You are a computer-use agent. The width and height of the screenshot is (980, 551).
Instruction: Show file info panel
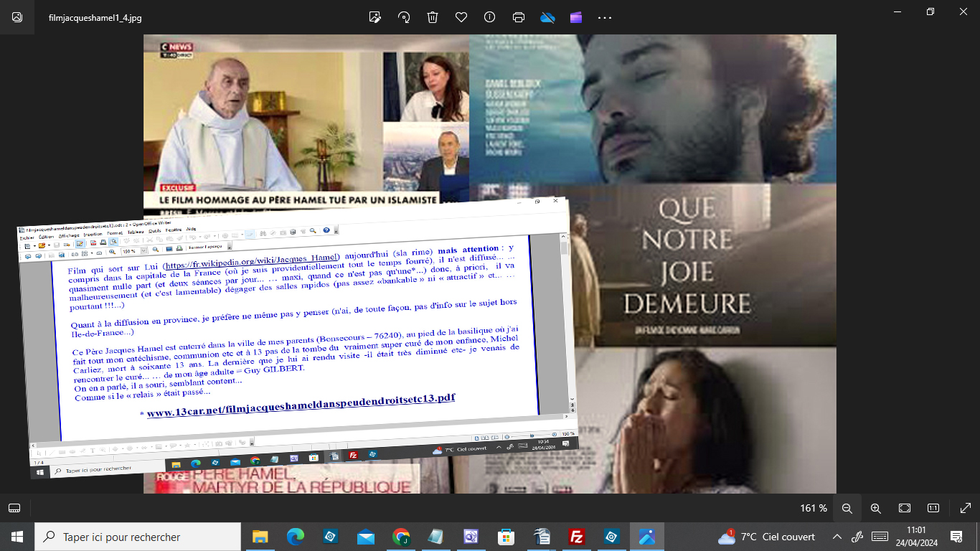click(x=490, y=17)
